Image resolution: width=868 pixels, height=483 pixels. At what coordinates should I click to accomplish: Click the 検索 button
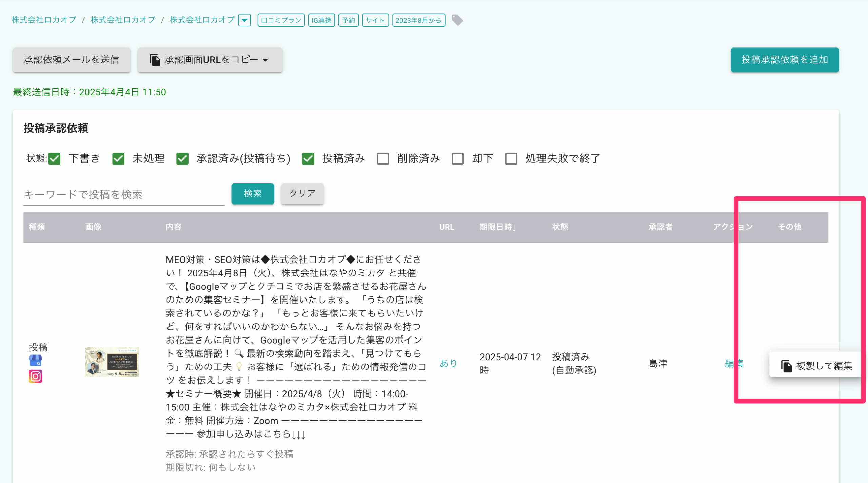tap(253, 194)
